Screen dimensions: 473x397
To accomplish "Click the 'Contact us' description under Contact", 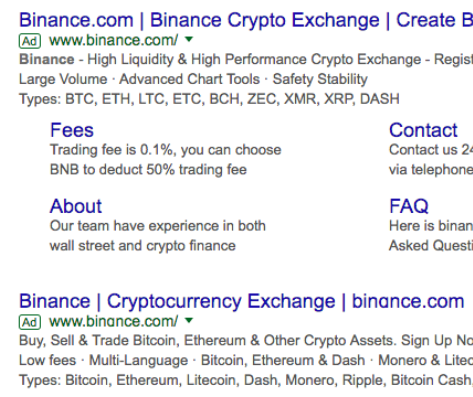I will (x=431, y=160).
